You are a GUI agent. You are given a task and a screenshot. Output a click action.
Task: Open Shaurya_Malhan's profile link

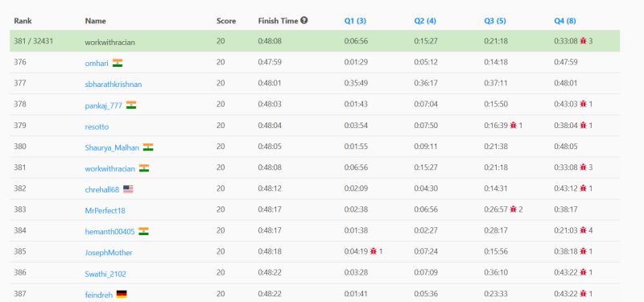coord(112,147)
